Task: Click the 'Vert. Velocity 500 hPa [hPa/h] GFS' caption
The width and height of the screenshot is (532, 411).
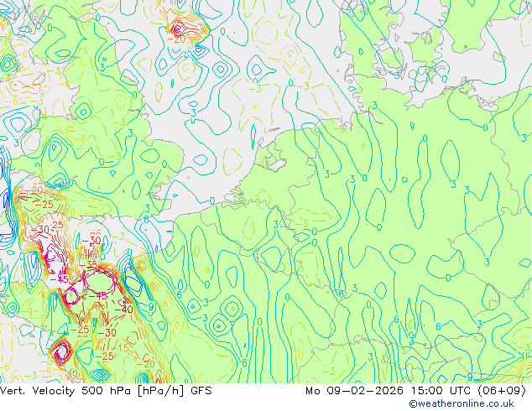Action: [x=106, y=391]
